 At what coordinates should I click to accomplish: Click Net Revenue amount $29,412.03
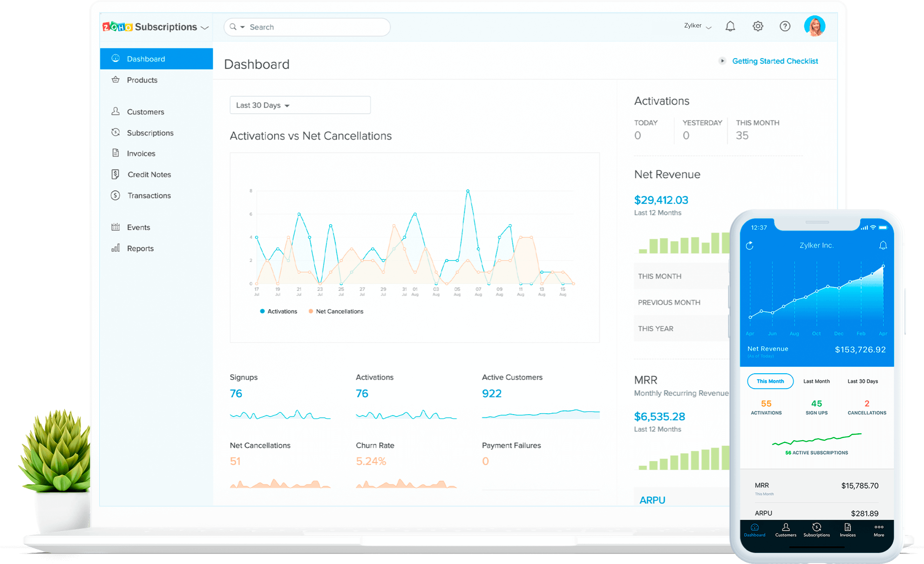[x=661, y=200]
